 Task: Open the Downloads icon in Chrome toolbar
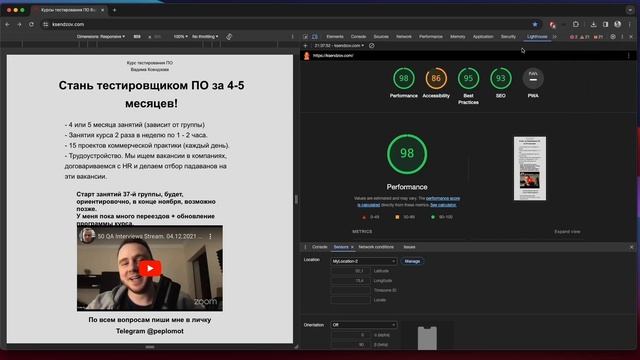[x=593, y=24]
